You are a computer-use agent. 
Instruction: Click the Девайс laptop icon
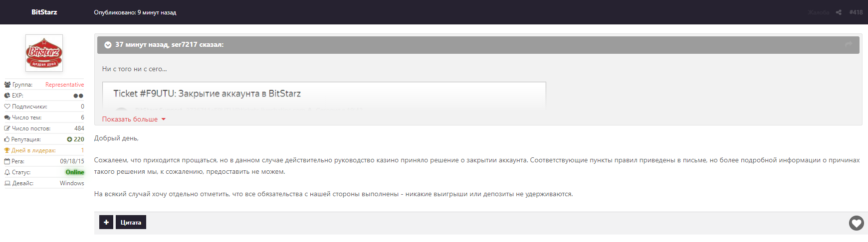(7, 183)
